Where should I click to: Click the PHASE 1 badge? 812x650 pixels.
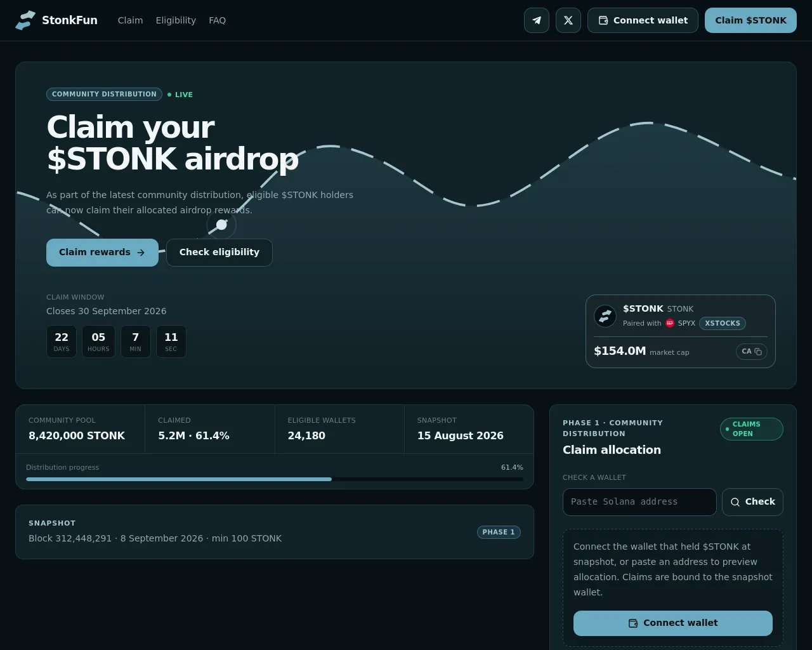click(499, 532)
